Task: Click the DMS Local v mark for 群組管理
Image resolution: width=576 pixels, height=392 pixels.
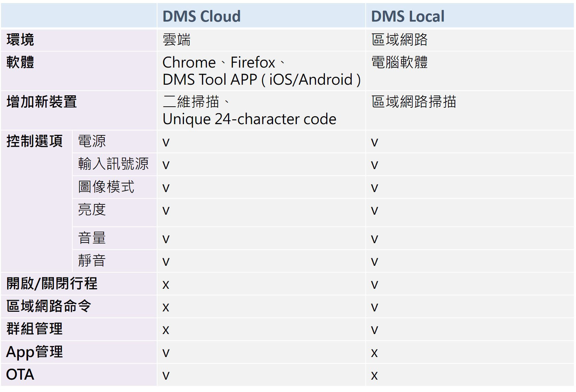Action: click(375, 330)
